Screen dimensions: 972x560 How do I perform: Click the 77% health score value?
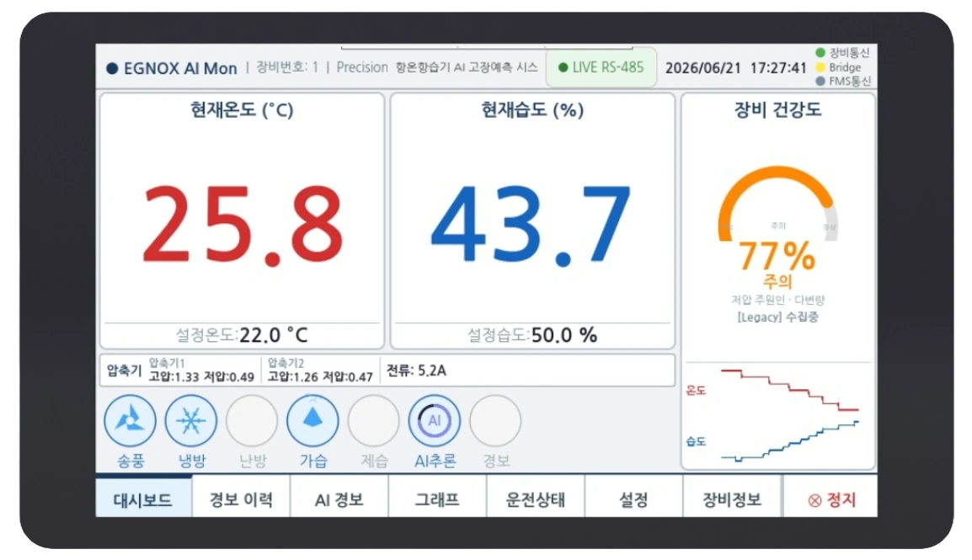click(x=777, y=255)
